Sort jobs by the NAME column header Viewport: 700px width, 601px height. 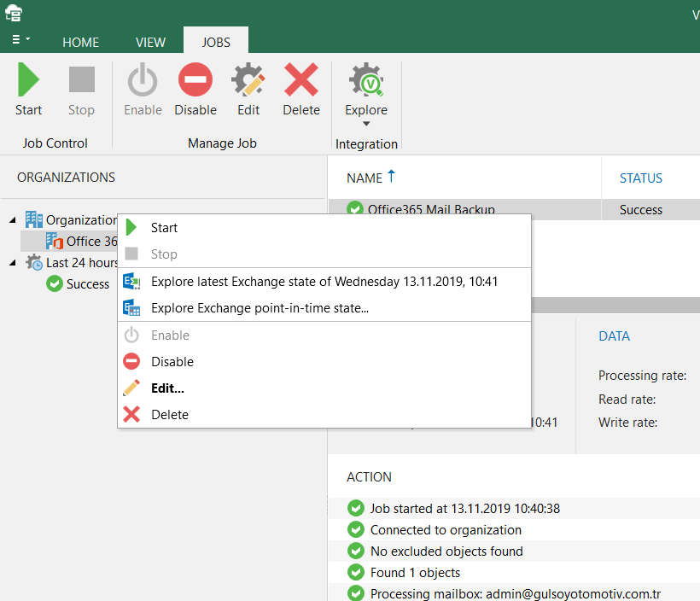pyautogui.click(x=365, y=178)
